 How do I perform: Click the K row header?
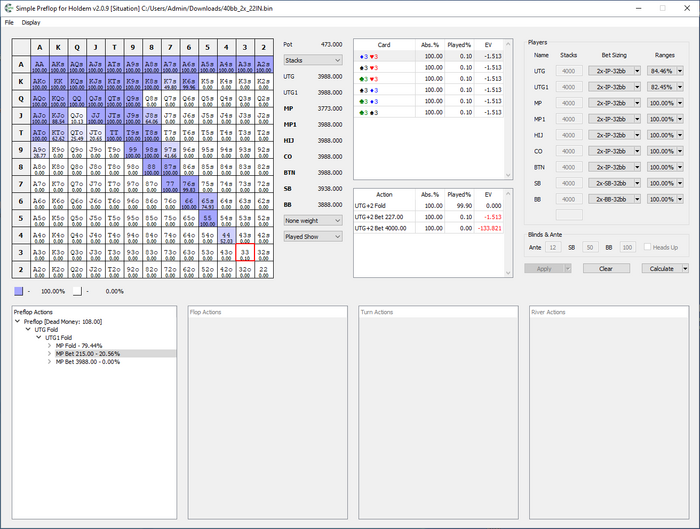point(21,82)
